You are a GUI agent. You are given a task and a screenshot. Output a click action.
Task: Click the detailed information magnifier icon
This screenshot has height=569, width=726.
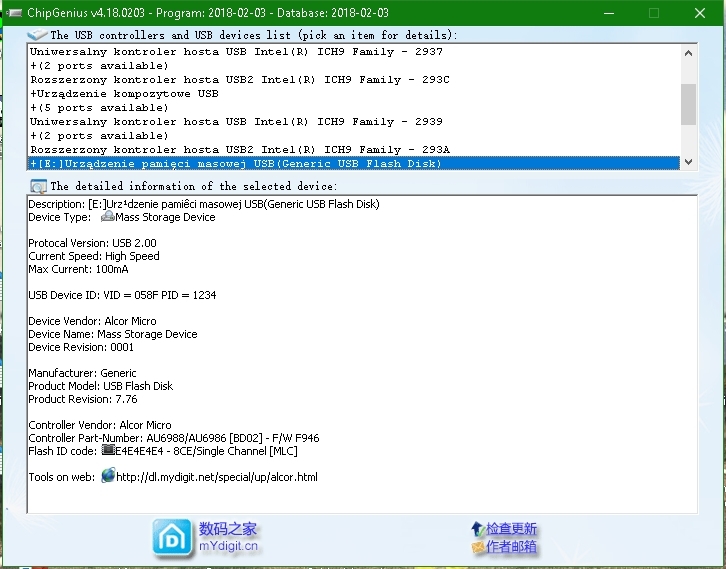pyautogui.click(x=38, y=186)
